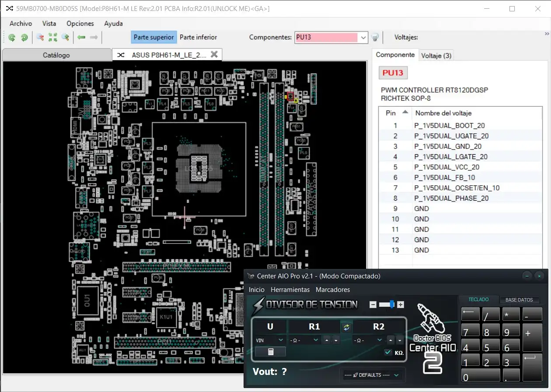Open the Archivo menu
The width and height of the screenshot is (551, 392).
[x=21, y=24]
